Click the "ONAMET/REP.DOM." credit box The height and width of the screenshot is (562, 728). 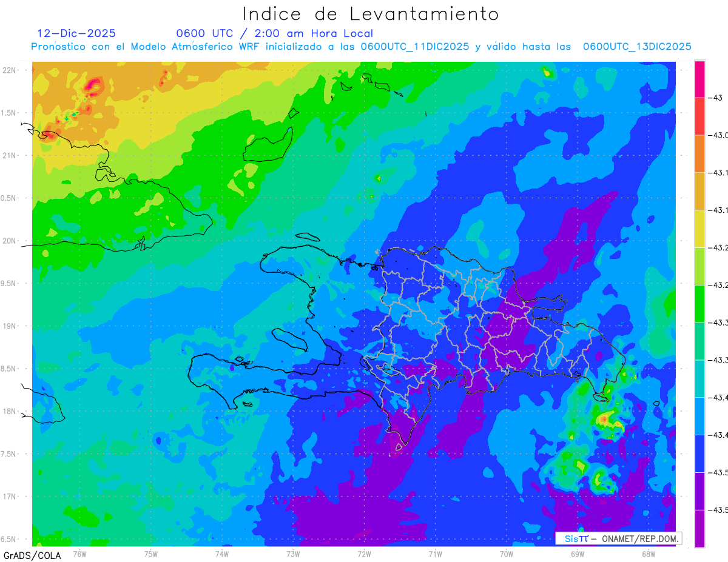619,538
